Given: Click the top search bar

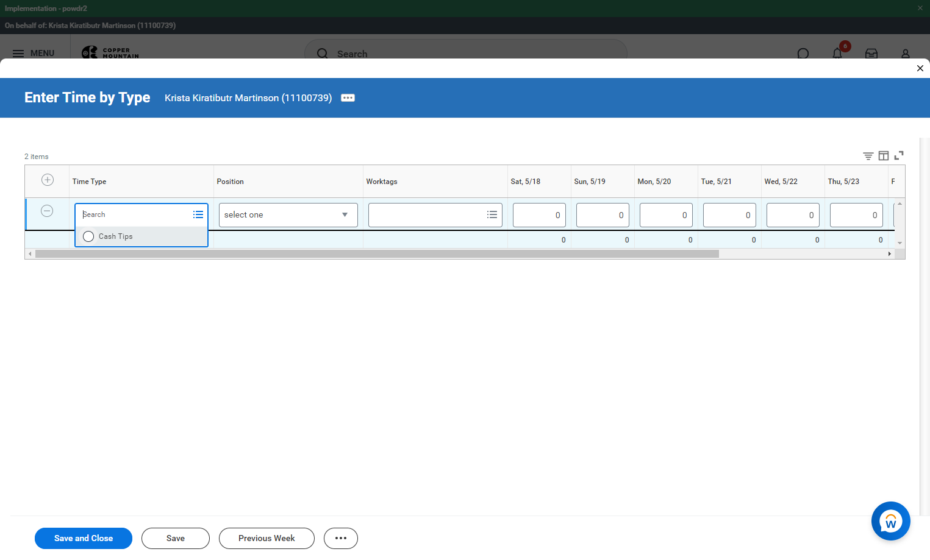Looking at the screenshot, I should pos(466,54).
